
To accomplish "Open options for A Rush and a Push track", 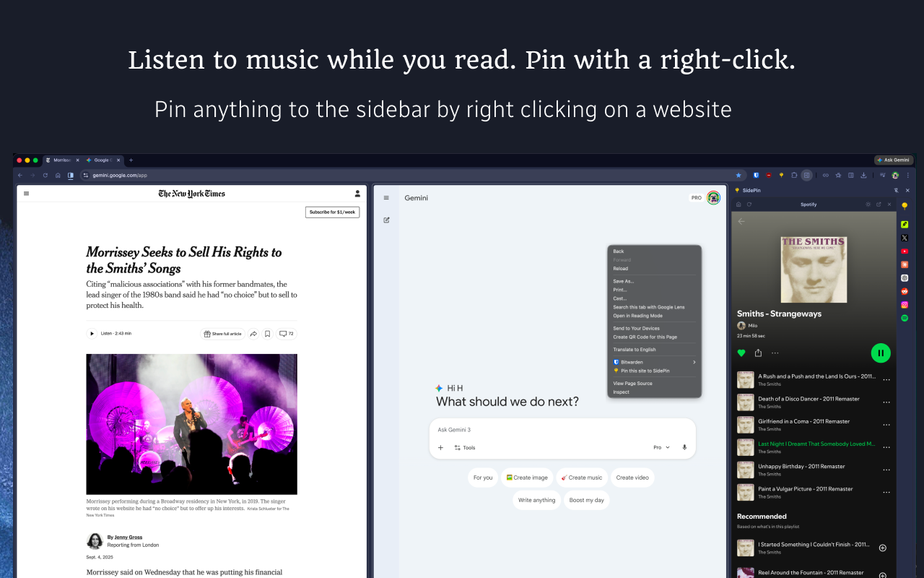I will [886, 380].
